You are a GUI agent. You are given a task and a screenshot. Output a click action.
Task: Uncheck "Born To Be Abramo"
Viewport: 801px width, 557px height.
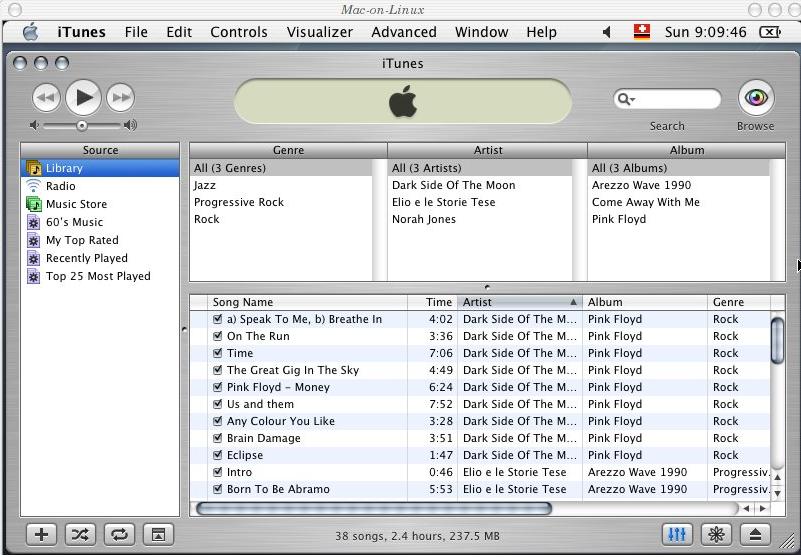tap(218, 489)
